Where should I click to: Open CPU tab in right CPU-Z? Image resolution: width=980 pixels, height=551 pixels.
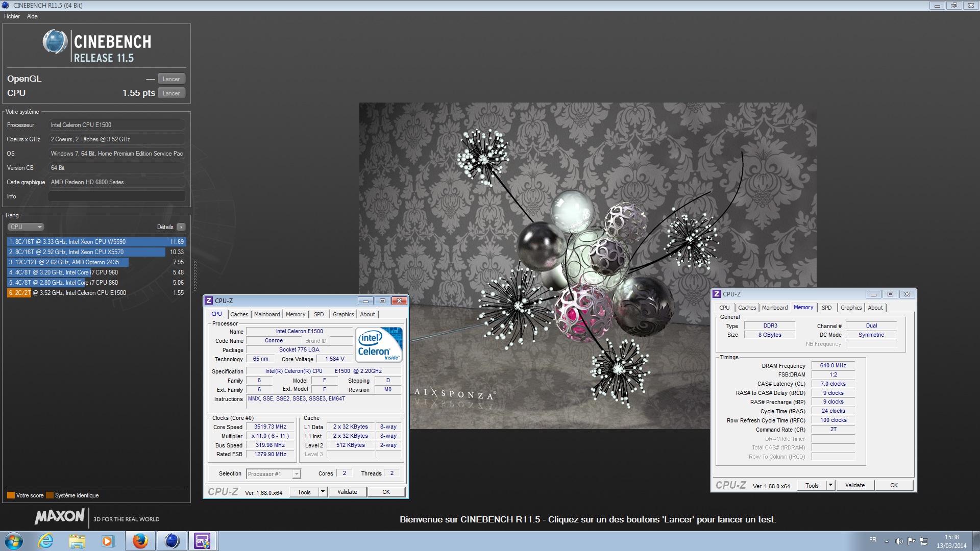pyautogui.click(x=724, y=308)
